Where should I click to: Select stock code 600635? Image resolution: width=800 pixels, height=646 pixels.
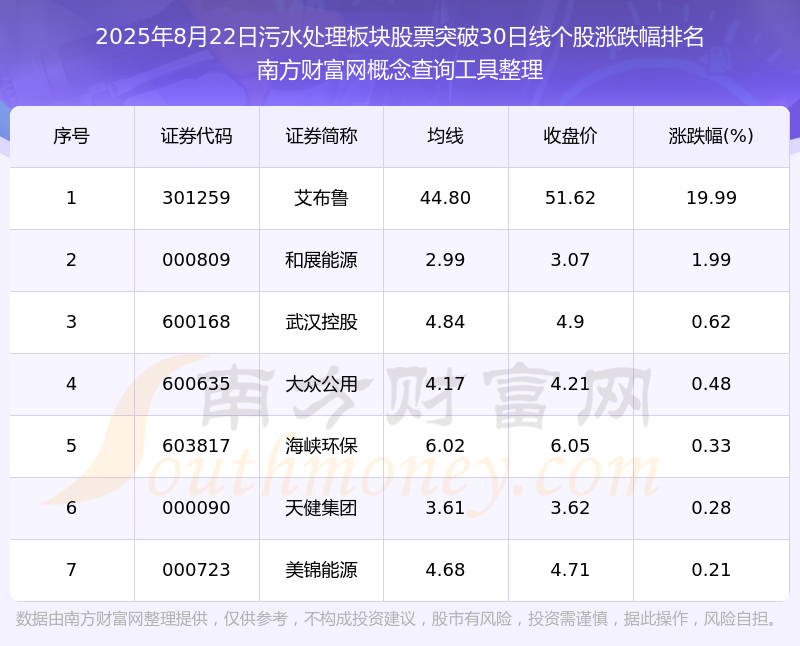point(196,384)
